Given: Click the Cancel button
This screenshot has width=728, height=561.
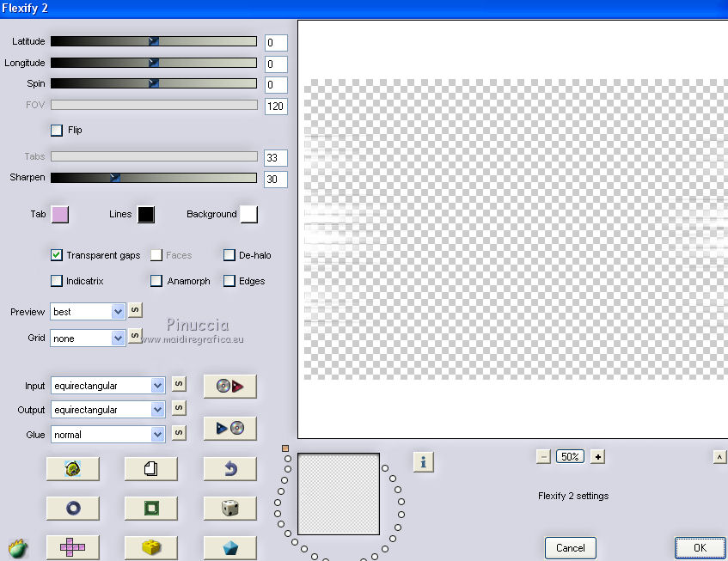Looking at the screenshot, I should click(x=570, y=548).
